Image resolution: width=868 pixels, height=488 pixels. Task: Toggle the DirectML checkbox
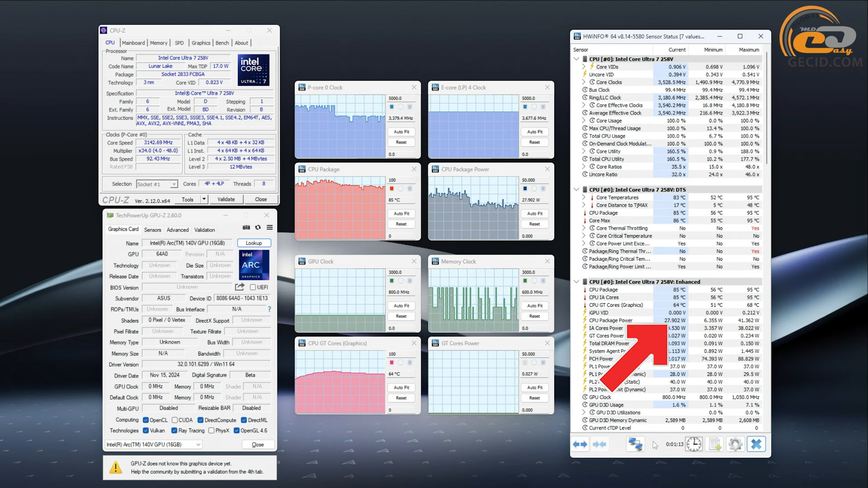(244, 420)
